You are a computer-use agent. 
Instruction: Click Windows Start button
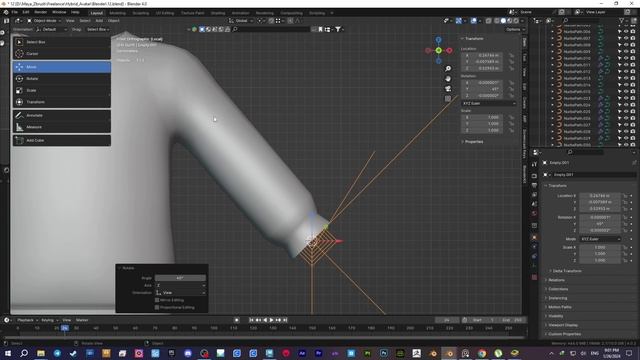click(x=8, y=353)
